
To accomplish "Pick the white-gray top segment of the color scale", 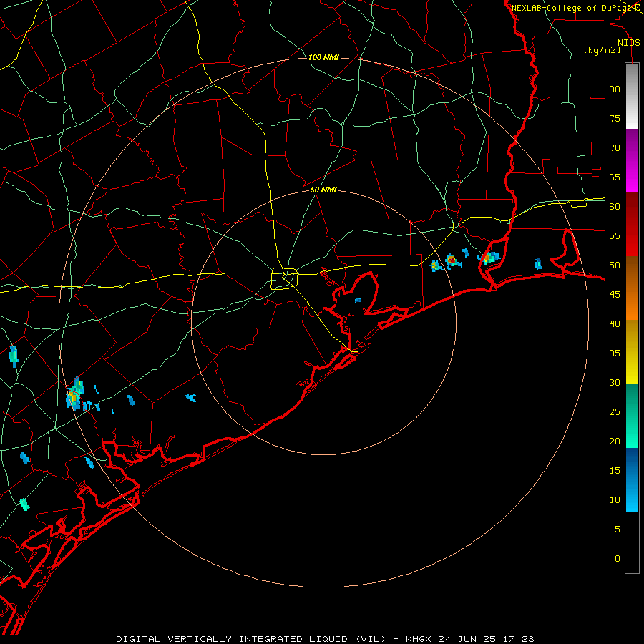I will (x=632, y=96).
